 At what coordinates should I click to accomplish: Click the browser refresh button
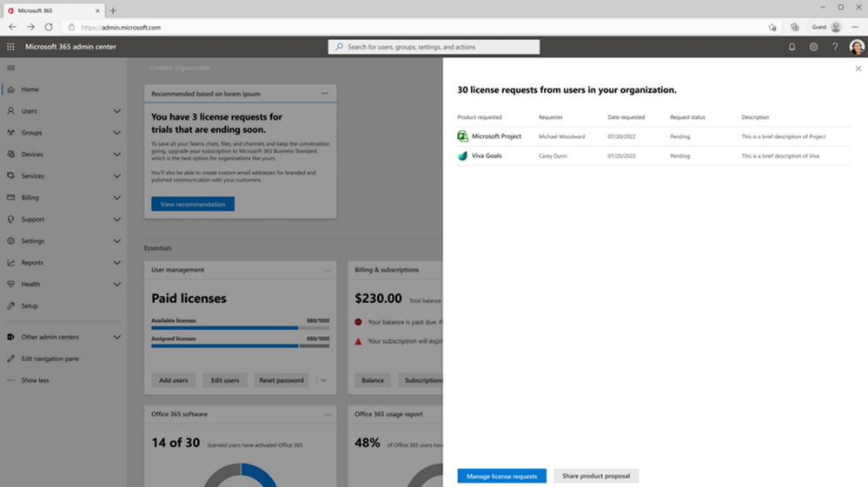pos(49,27)
